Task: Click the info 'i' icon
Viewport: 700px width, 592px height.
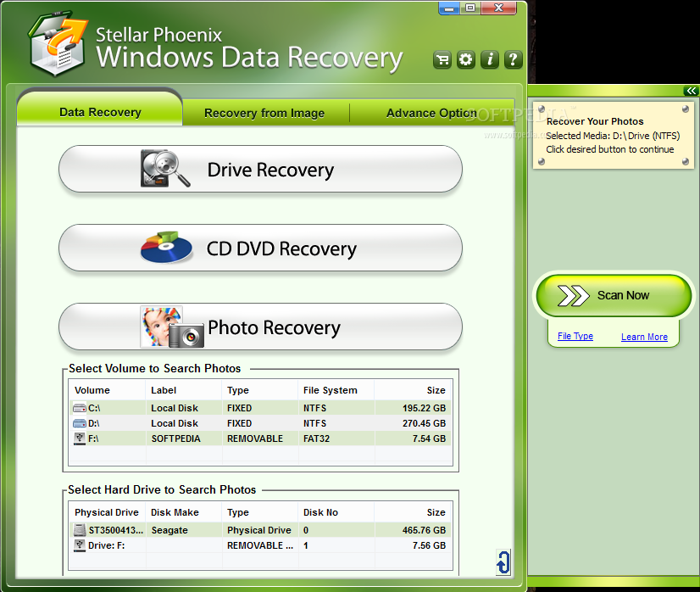Action: [490, 59]
